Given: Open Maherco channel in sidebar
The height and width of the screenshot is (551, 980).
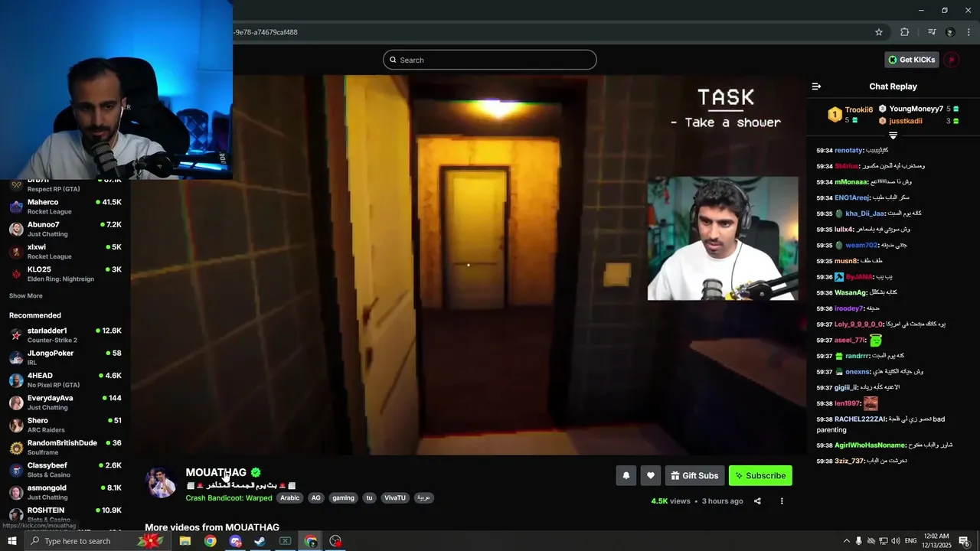Looking at the screenshot, I should [65, 207].
